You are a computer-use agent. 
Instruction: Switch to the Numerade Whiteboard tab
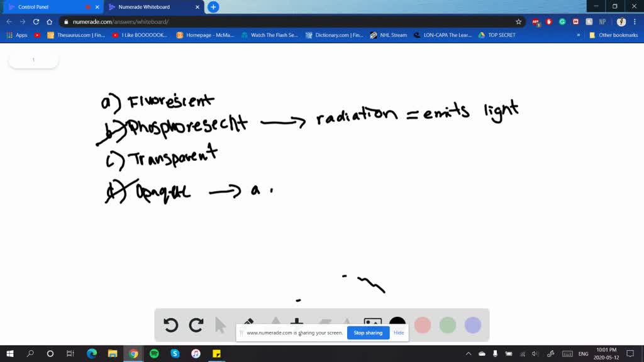coord(154,7)
